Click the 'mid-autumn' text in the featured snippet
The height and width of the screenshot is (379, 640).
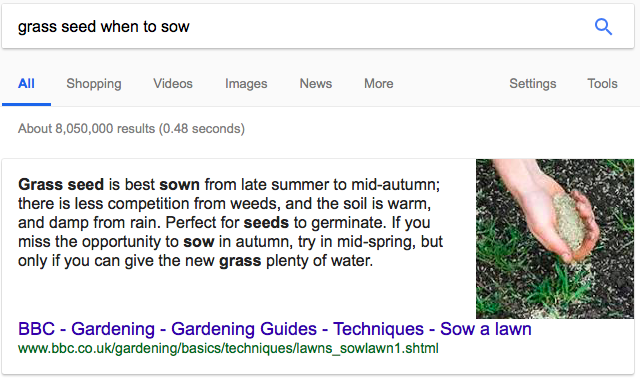tap(396, 185)
